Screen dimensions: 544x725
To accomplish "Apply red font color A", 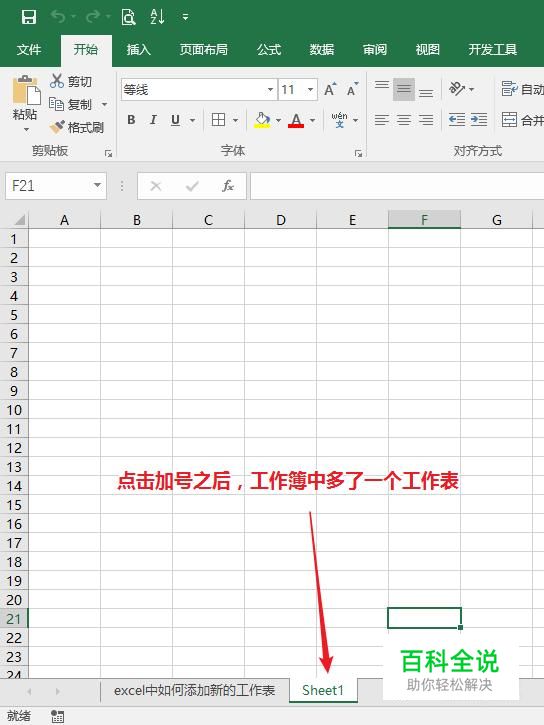I will tap(296, 120).
